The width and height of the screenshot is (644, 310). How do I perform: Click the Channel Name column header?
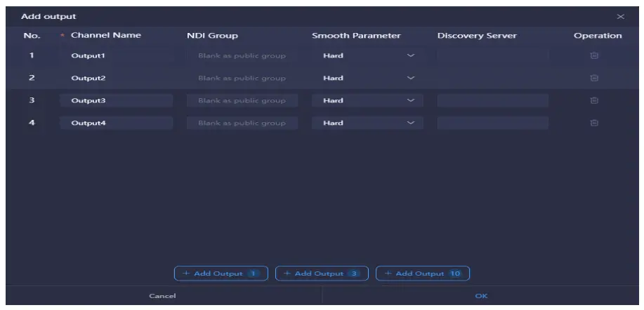106,35
